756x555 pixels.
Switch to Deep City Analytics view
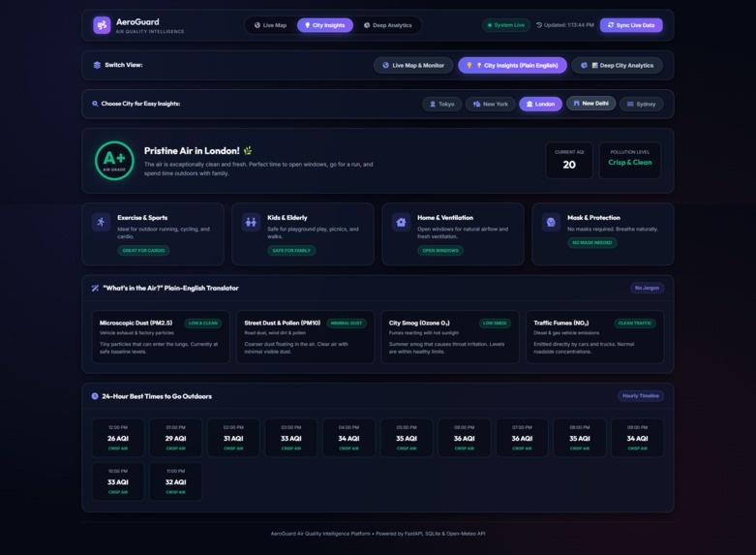click(x=618, y=65)
